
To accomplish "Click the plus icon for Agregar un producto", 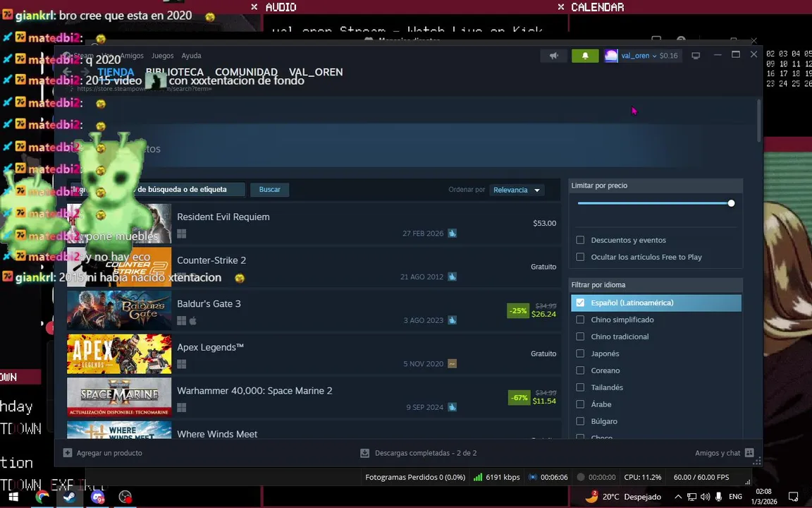I will pos(68,453).
